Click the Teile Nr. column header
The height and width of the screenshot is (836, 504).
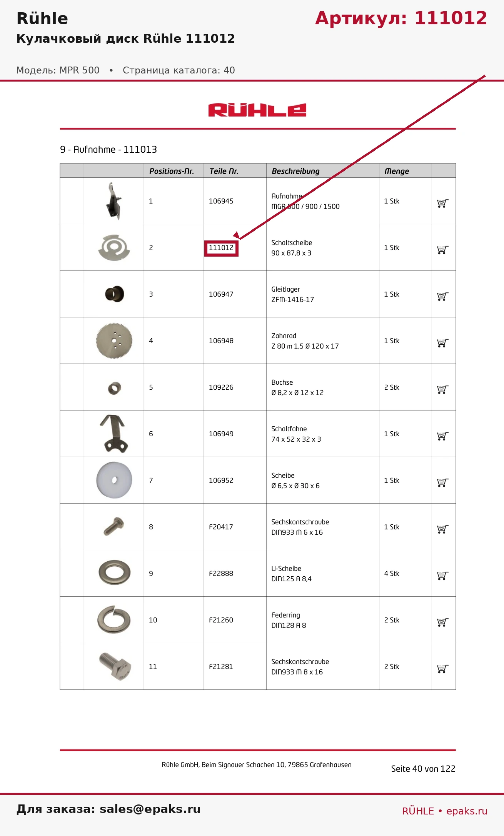click(224, 171)
